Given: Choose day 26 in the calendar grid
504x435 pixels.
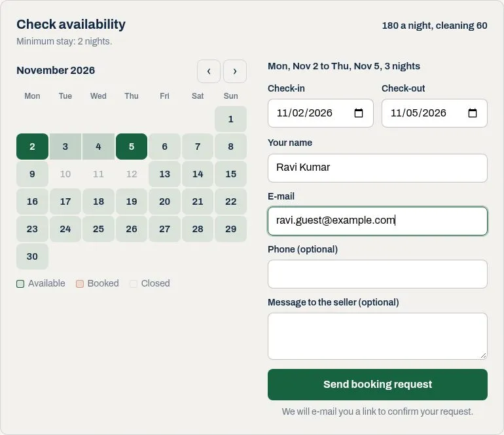Looking at the screenshot, I should point(132,229).
